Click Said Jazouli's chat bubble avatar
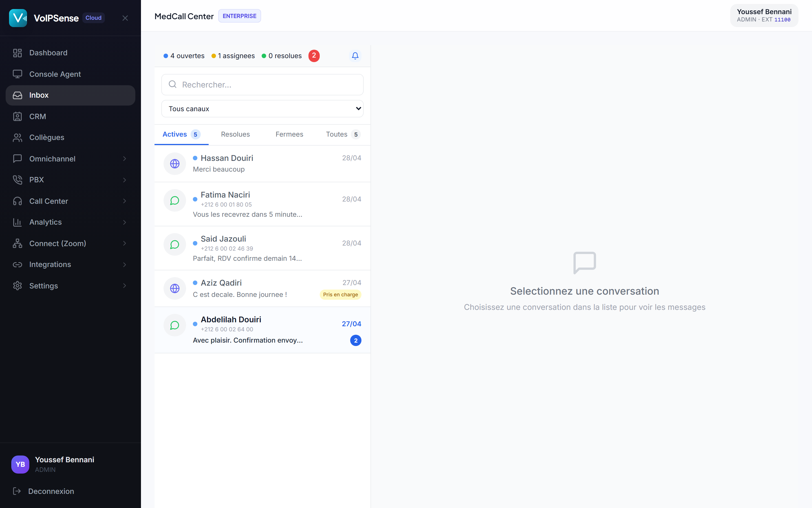Viewport: 812px width, 508px height. (175, 245)
